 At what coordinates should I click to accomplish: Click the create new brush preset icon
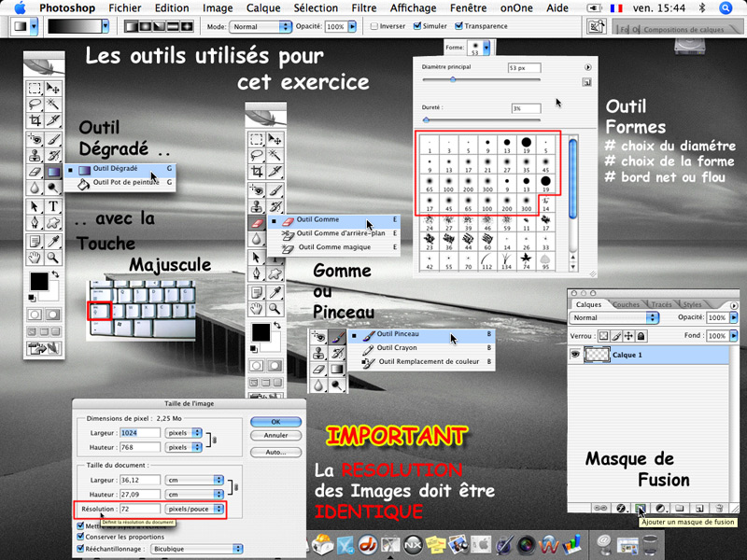587,82
